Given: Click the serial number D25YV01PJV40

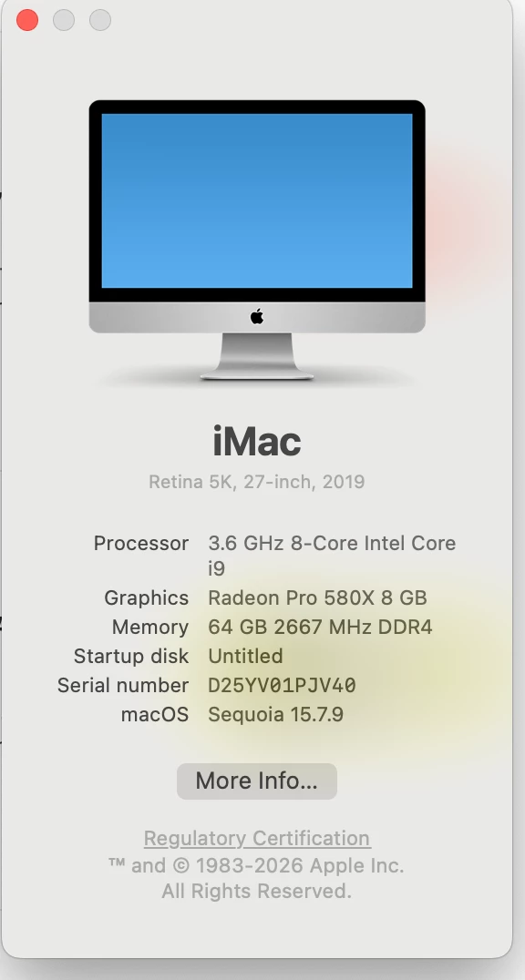Looking at the screenshot, I should tap(282, 686).
